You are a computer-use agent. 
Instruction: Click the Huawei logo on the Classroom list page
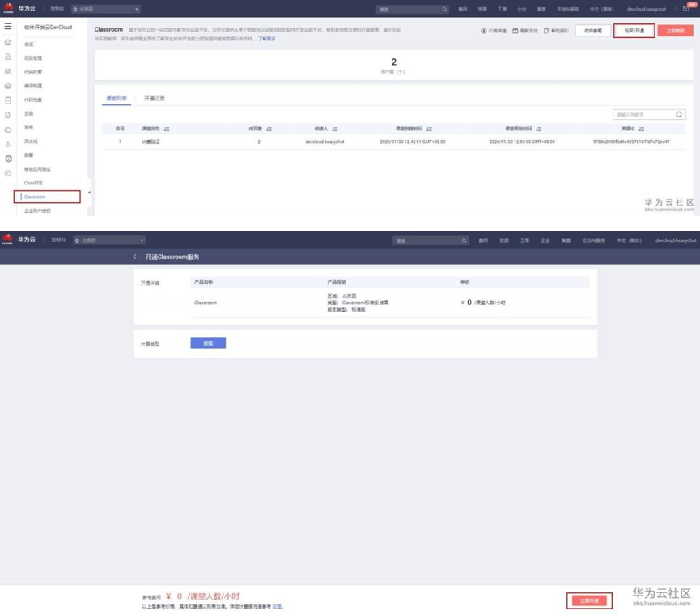[8, 8]
